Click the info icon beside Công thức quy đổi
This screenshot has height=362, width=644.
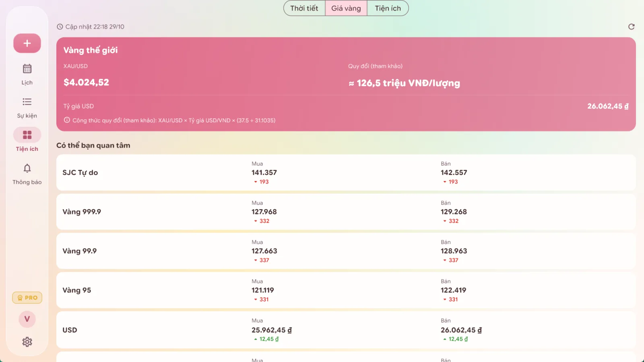[x=67, y=120]
